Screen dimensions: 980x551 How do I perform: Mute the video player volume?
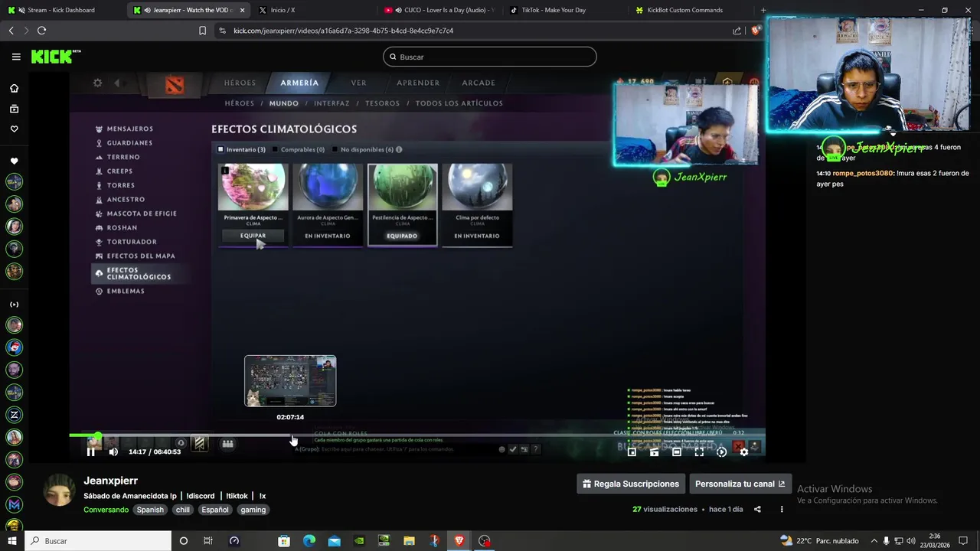(113, 452)
